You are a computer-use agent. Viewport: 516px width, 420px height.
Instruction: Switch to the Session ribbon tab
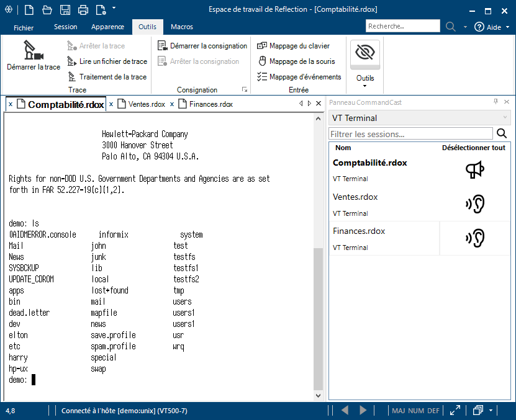65,27
